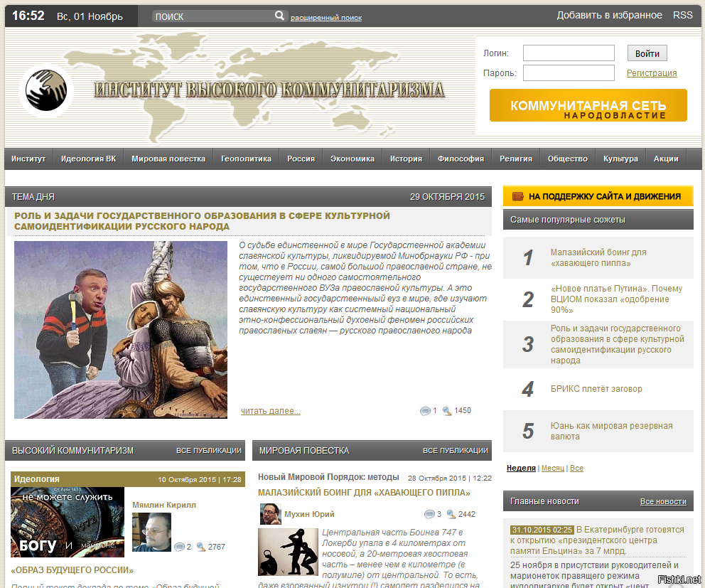Click views icon beside 2767

point(201,547)
